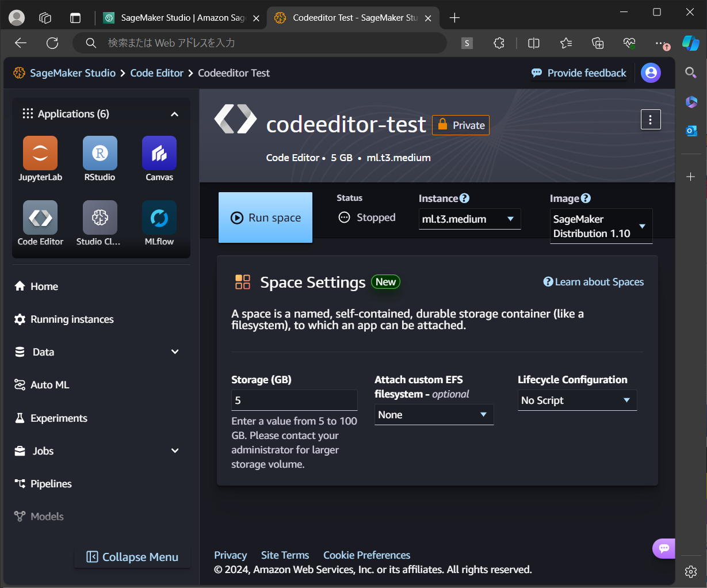
Task: Go to Home in the sidebar
Action: pos(44,286)
